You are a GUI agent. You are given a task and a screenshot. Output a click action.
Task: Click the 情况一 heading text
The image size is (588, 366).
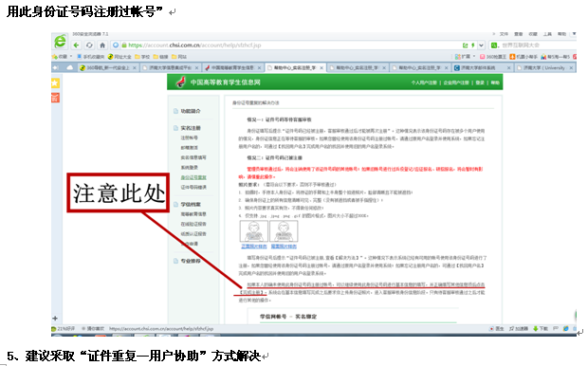coord(279,119)
